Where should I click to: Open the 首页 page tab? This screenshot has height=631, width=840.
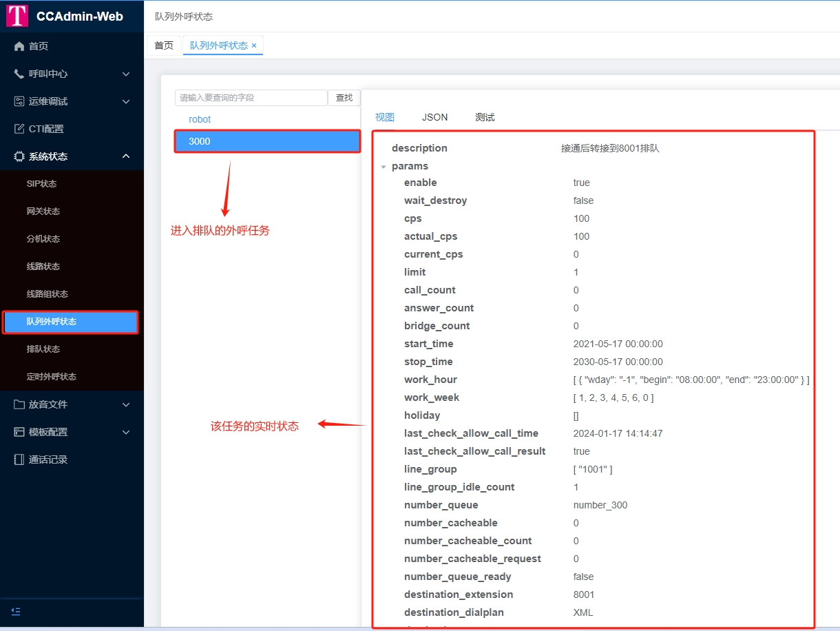coord(164,45)
